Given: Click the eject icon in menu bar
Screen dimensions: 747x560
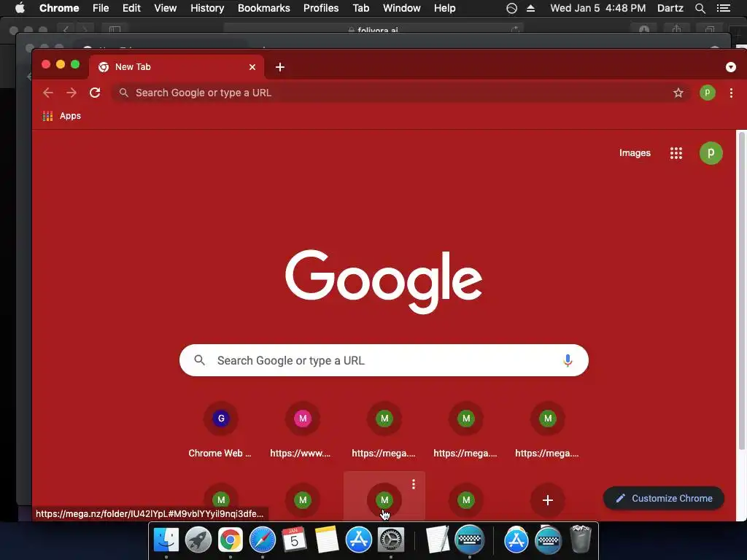Looking at the screenshot, I should 531,8.
